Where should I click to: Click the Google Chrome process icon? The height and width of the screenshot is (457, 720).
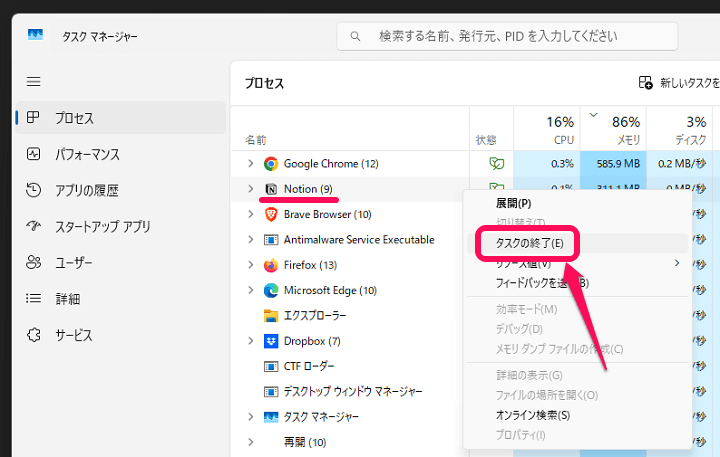click(x=271, y=164)
